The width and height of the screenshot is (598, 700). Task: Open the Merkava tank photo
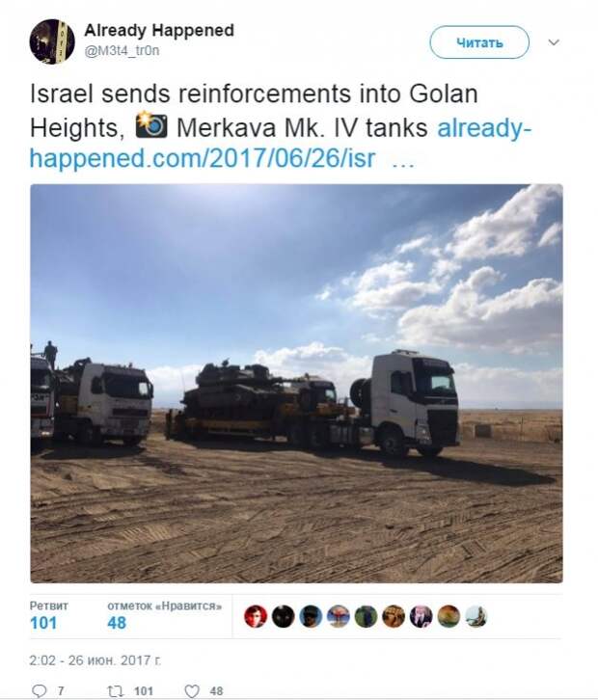pyautogui.click(x=296, y=384)
